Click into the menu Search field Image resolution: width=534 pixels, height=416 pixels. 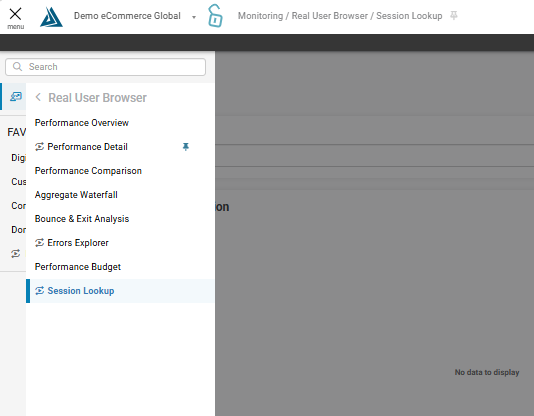tap(106, 67)
